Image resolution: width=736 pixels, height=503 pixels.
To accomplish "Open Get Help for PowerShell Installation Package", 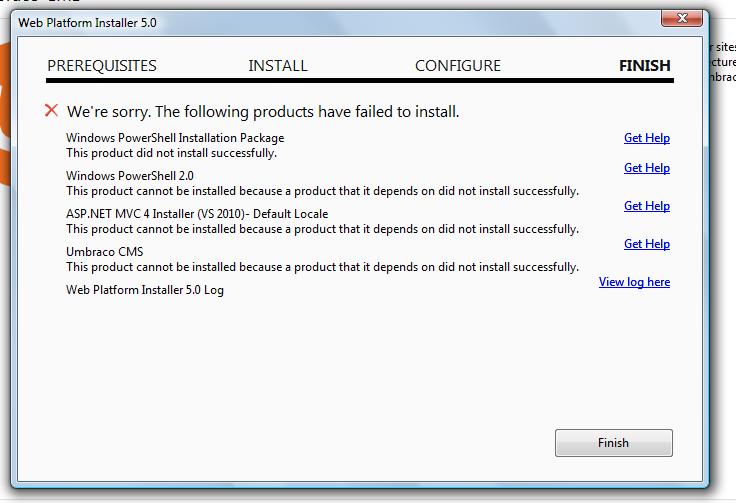I will 646,138.
